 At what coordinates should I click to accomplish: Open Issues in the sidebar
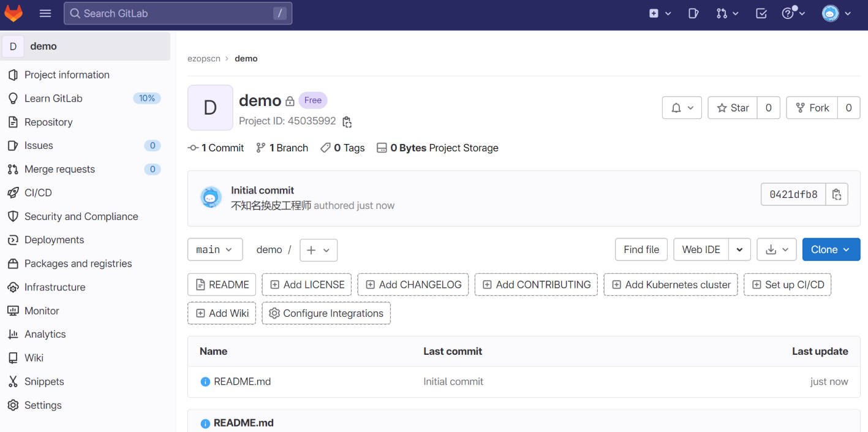tap(85, 145)
